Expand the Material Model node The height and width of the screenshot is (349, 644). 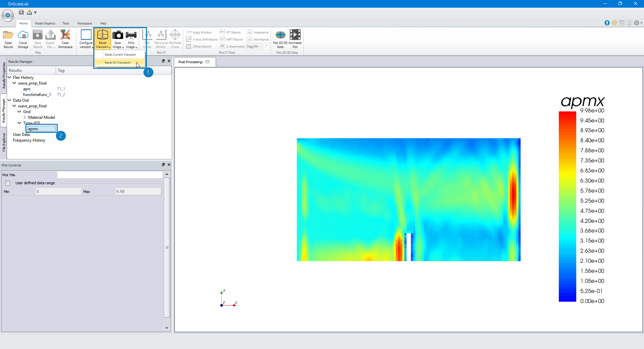tap(25, 117)
